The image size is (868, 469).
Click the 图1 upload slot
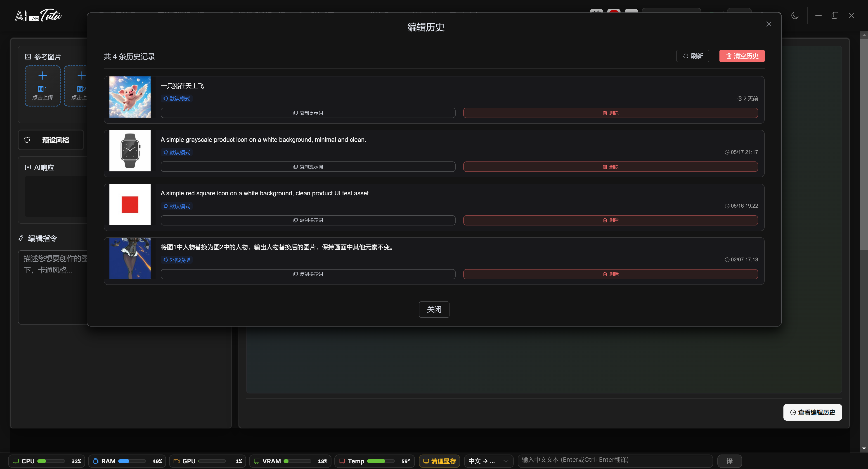(x=43, y=86)
